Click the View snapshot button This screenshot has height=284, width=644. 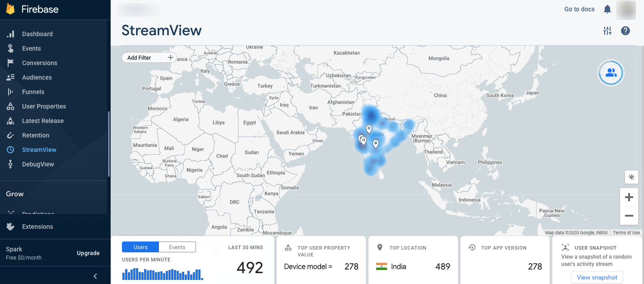[x=597, y=277]
